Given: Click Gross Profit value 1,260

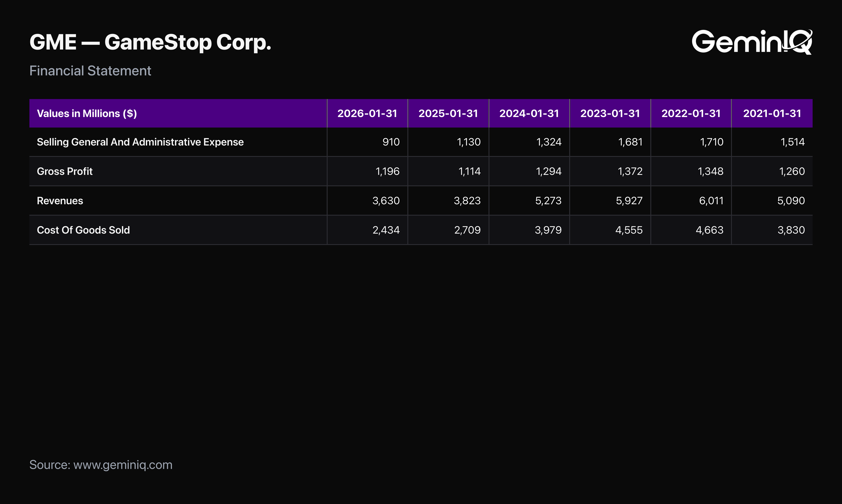Looking at the screenshot, I should [792, 171].
